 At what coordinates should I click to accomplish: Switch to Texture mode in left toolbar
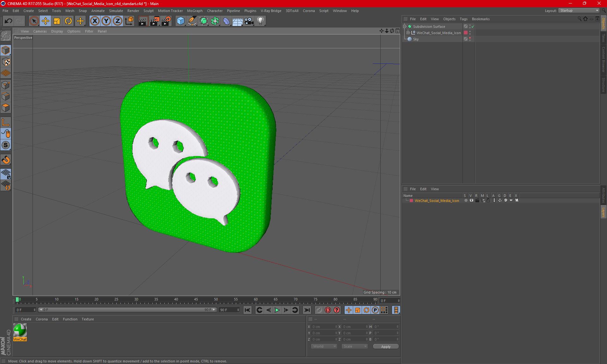point(6,62)
